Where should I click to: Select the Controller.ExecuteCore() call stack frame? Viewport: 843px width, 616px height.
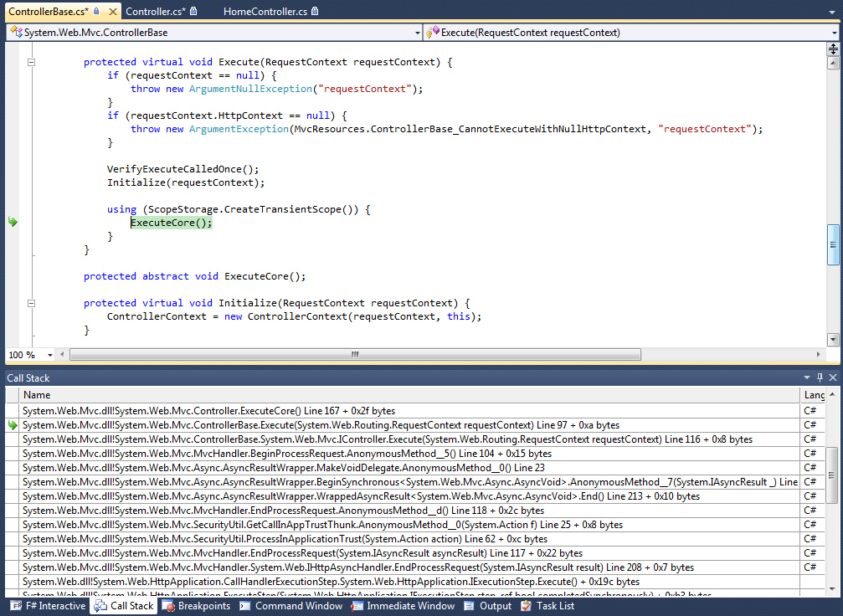tap(208, 411)
